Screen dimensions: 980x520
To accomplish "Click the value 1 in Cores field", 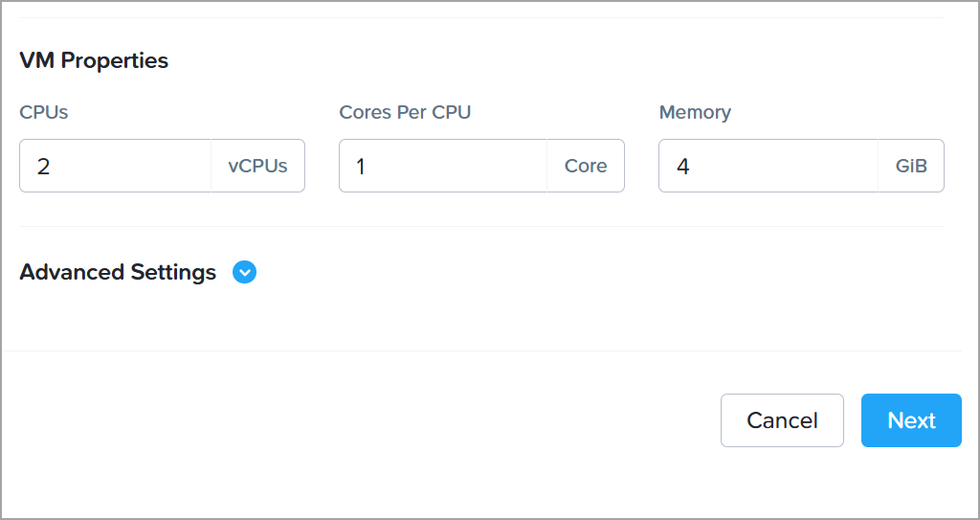I will point(361,167).
